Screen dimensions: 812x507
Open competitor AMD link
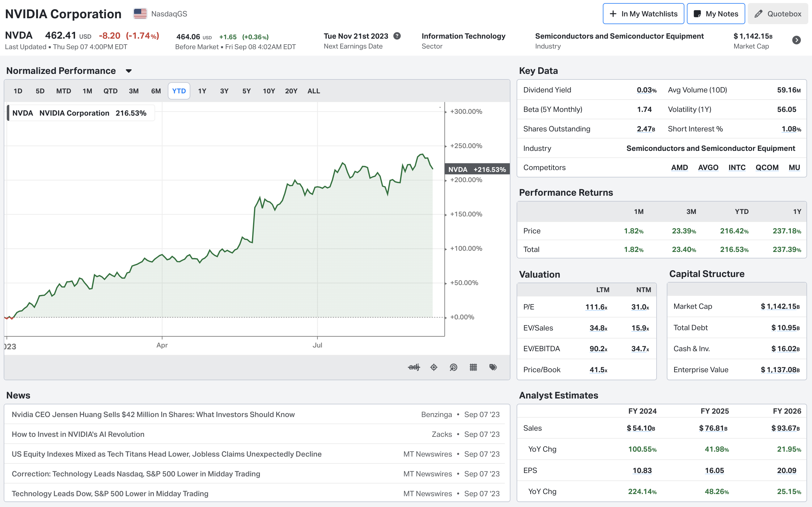coord(679,168)
